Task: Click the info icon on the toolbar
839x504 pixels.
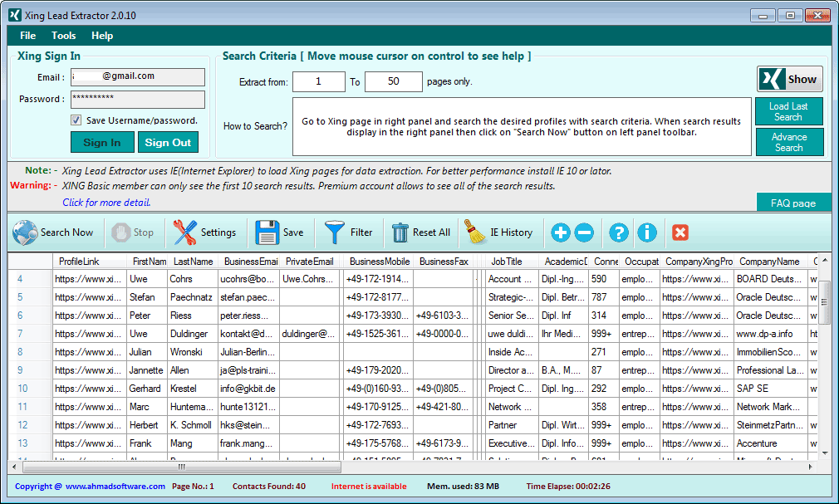Action: click(x=647, y=232)
